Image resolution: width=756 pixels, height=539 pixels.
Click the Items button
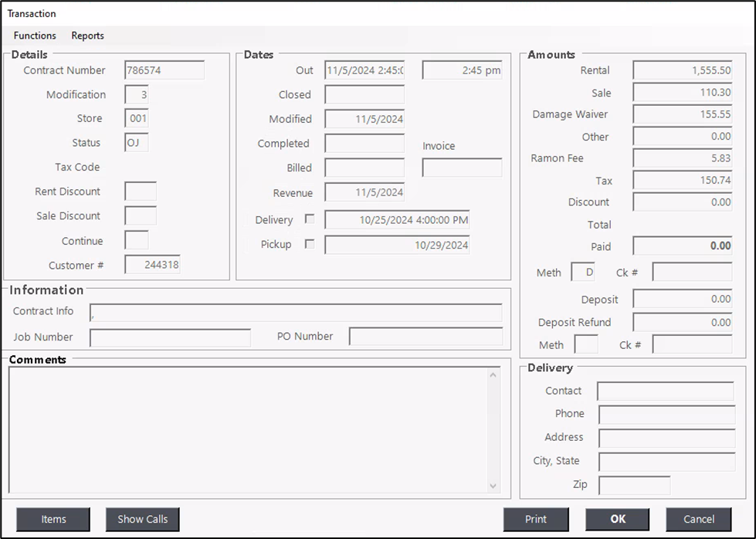pyautogui.click(x=53, y=519)
